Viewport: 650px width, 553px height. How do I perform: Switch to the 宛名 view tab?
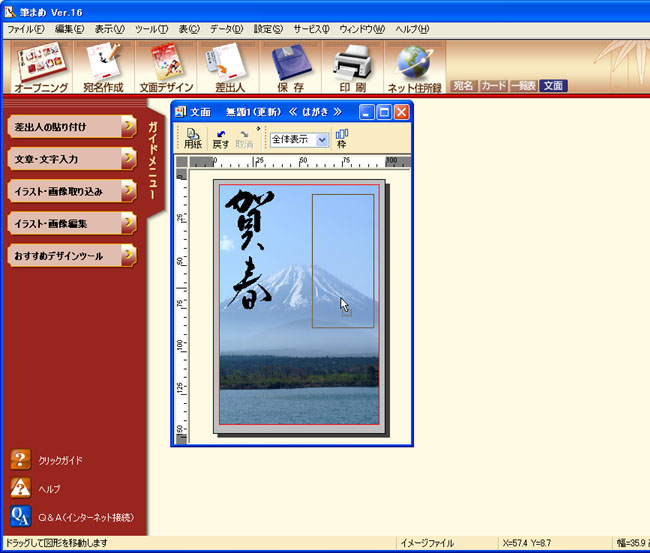pyautogui.click(x=463, y=86)
